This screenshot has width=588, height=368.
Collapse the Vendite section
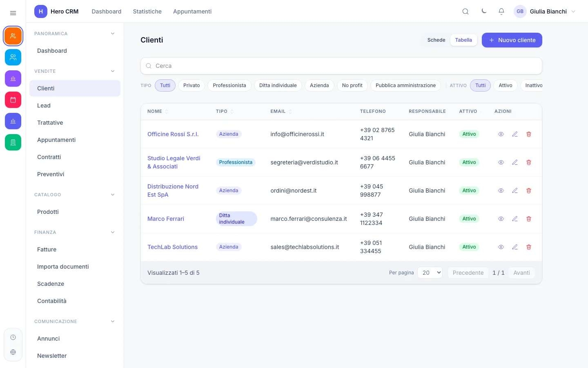(113, 71)
